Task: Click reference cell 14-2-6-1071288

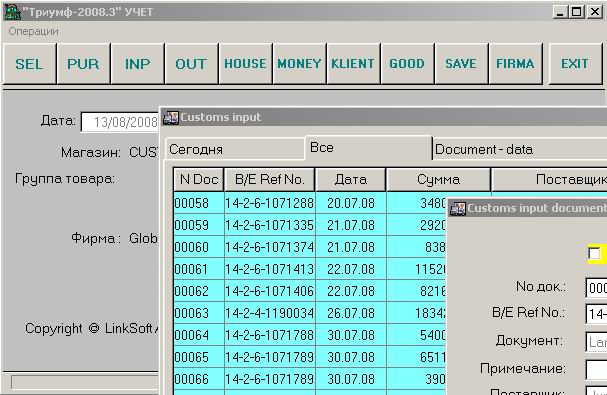Action: [x=270, y=203]
